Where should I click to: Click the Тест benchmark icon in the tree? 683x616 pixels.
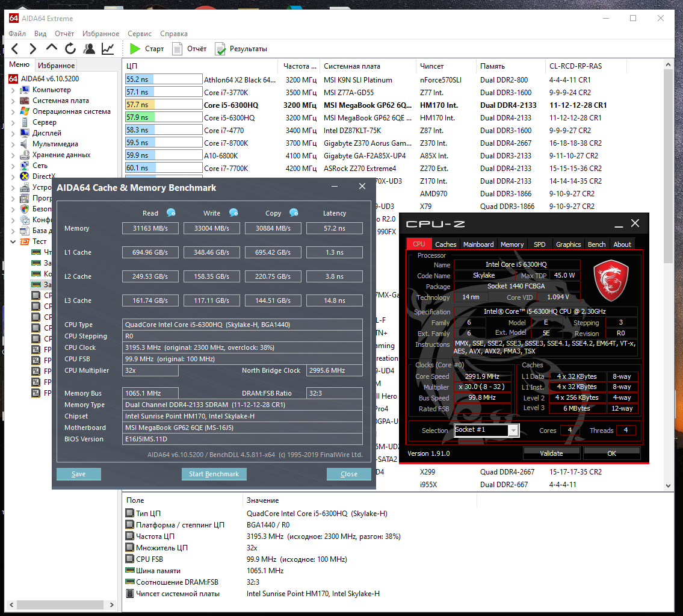[x=25, y=241]
